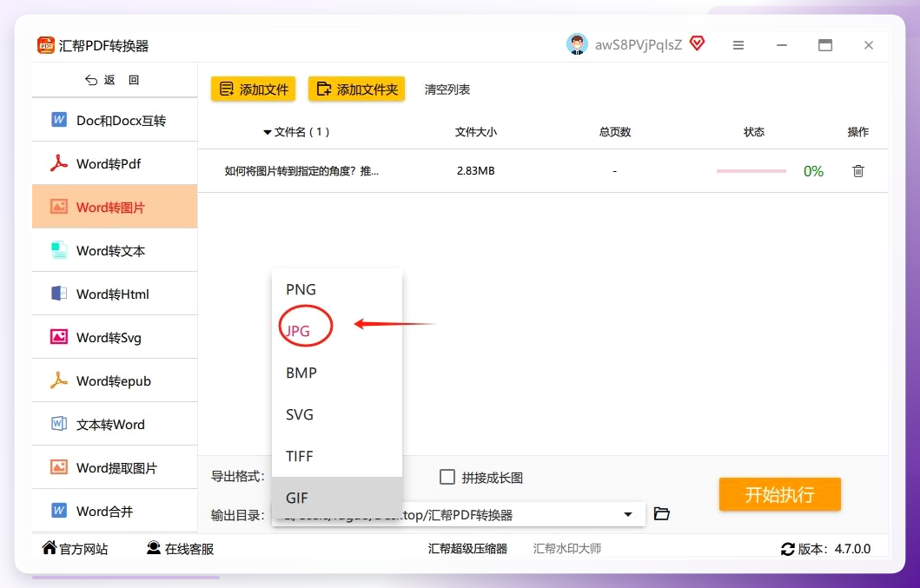Choose PNG from the format list
Image resolution: width=920 pixels, height=588 pixels.
coord(337,289)
